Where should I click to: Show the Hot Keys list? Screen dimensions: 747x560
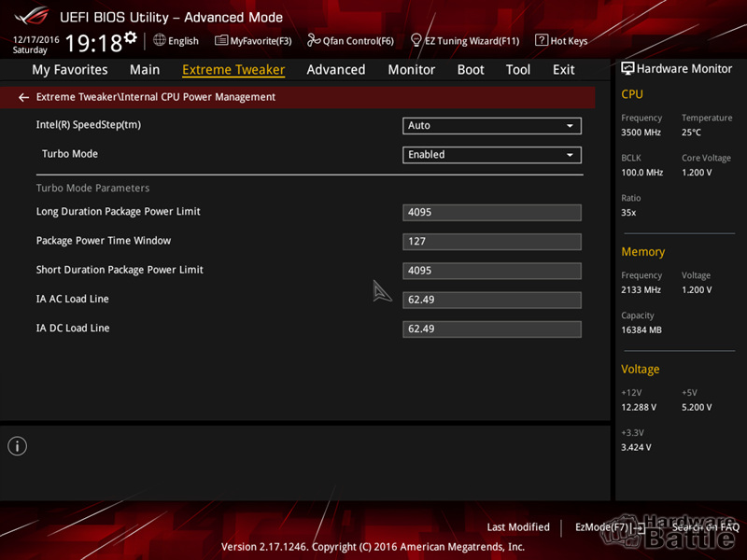click(569, 41)
